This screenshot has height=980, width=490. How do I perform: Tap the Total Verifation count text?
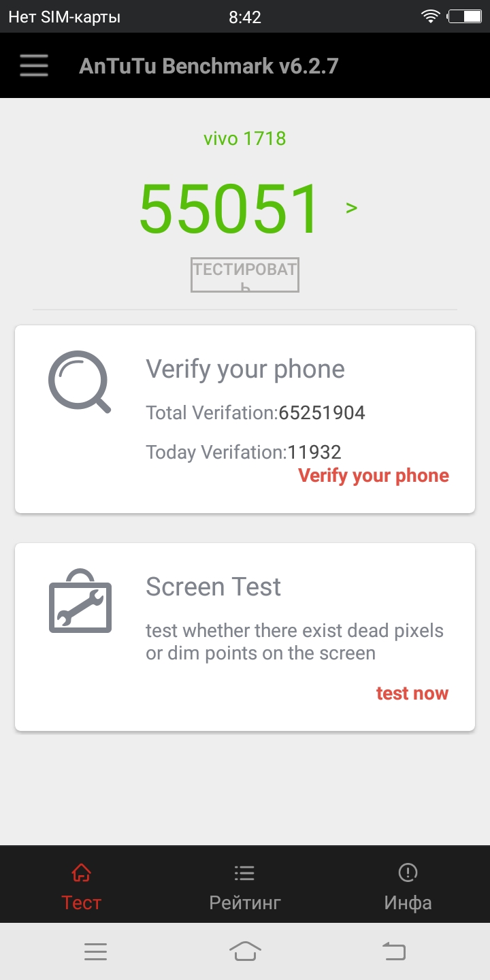[x=255, y=412]
